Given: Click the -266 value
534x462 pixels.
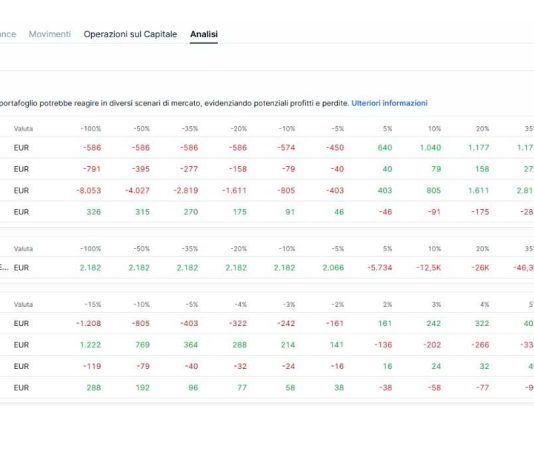Looking at the screenshot, I should (481, 345).
